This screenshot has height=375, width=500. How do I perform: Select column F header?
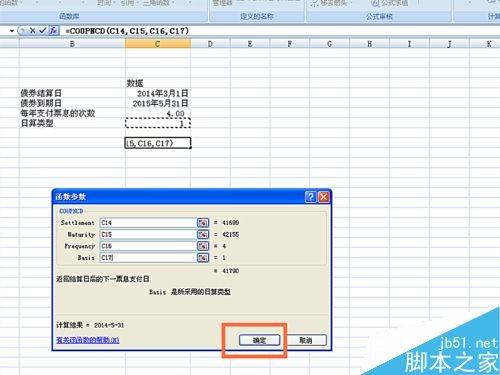tap(290, 44)
